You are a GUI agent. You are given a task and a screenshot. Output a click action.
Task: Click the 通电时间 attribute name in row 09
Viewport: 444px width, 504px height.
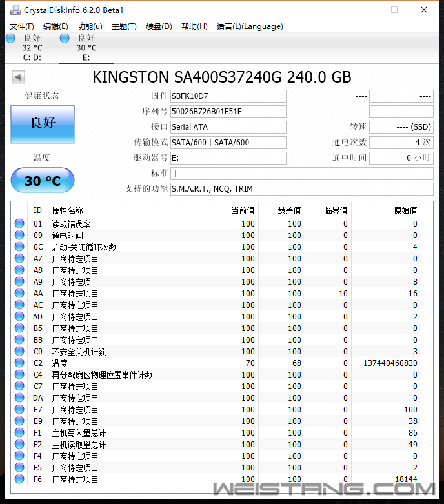pyautogui.click(x=68, y=236)
